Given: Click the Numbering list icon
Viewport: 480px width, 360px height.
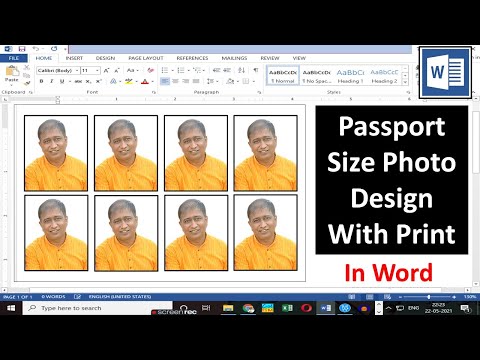Looking at the screenshot, I should [181, 70].
